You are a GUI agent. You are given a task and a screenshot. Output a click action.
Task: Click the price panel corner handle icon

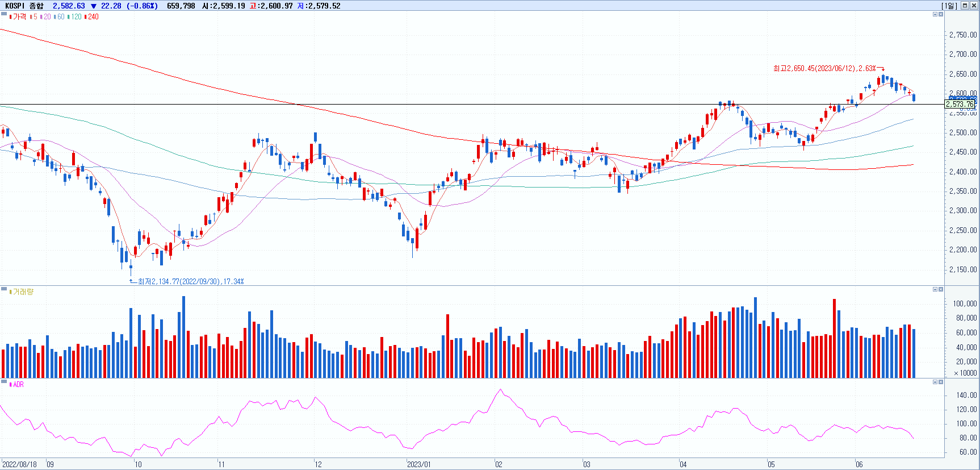click(4, 14)
